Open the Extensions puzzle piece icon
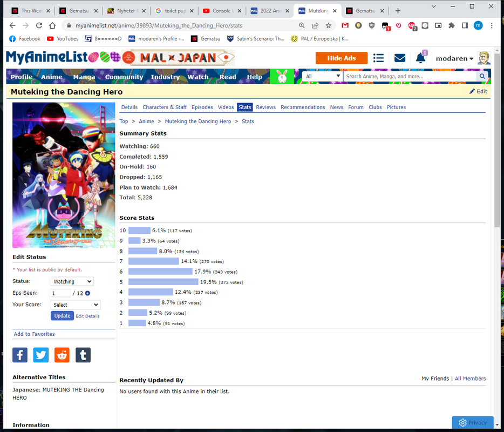The height and width of the screenshot is (432, 504). click(452, 25)
